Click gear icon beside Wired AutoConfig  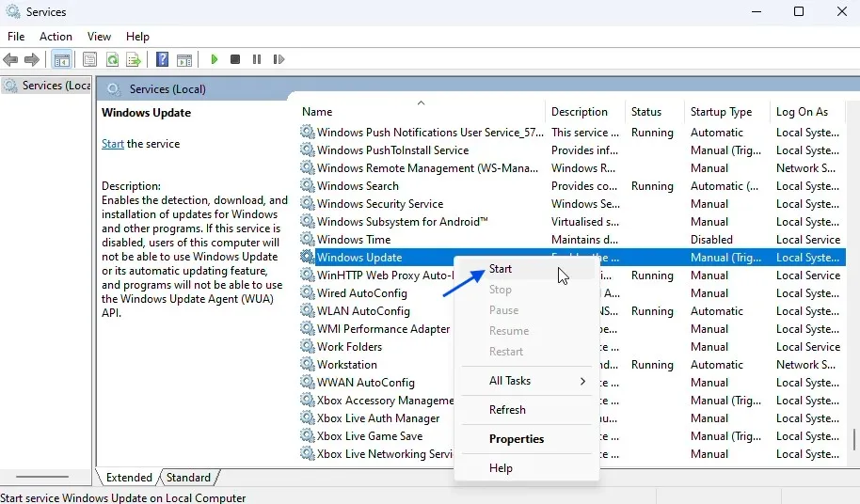tap(307, 293)
